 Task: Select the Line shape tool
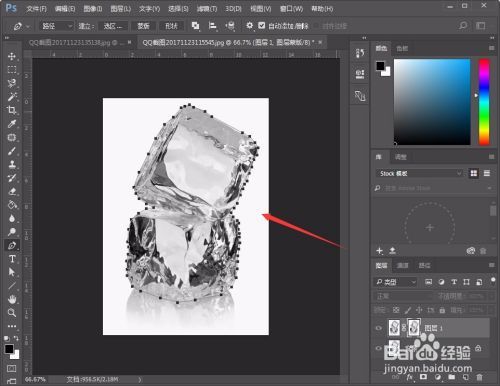tap(12, 286)
